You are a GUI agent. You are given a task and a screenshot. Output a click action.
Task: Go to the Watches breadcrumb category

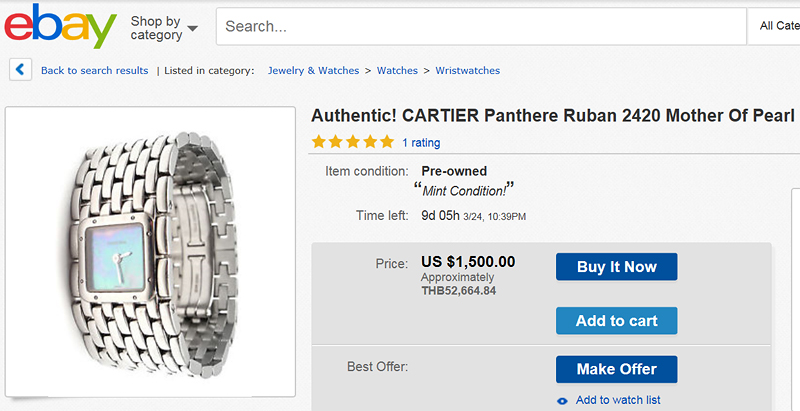click(397, 71)
